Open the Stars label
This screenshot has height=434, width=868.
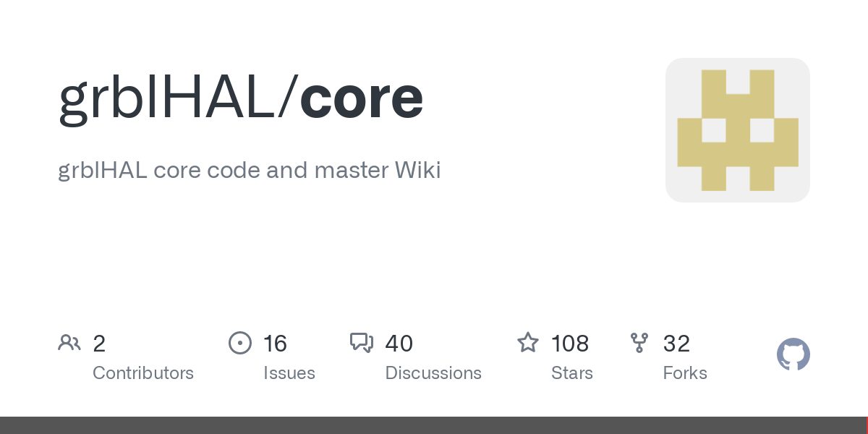[x=572, y=373]
